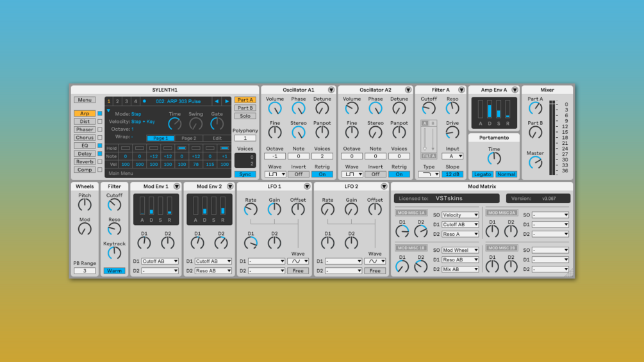Viewport: 644px width, 362px height.
Task: Click Oscillator A2 Phase knob
Action: 376,109
